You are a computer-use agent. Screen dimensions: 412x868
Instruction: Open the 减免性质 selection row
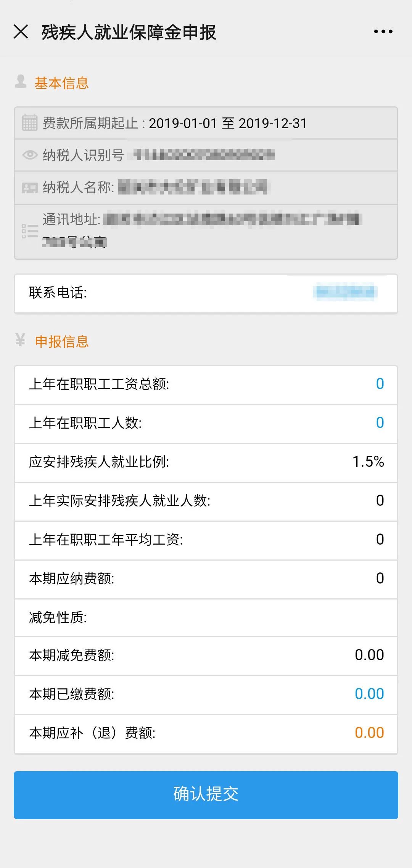point(206,617)
